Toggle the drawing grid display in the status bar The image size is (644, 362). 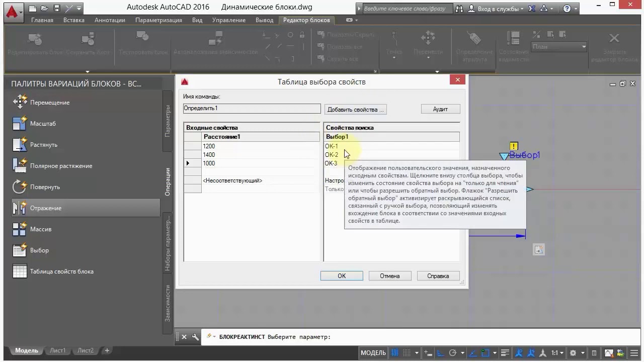(x=395, y=353)
